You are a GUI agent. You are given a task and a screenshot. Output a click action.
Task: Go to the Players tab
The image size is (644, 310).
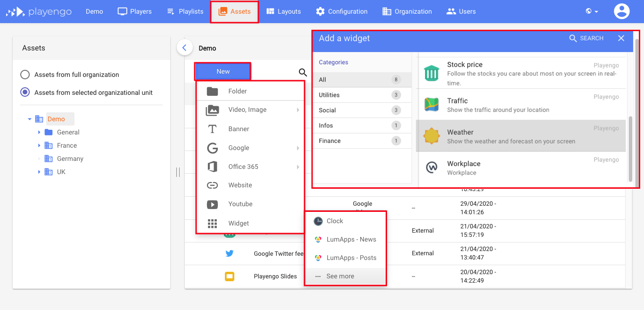click(x=135, y=11)
